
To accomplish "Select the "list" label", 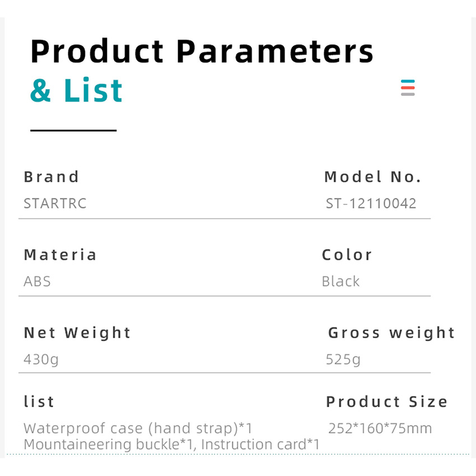I will (39, 402).
